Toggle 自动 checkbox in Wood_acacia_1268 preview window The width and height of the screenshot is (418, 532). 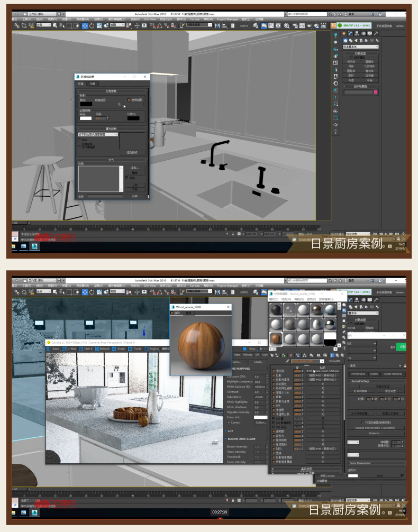172,313
